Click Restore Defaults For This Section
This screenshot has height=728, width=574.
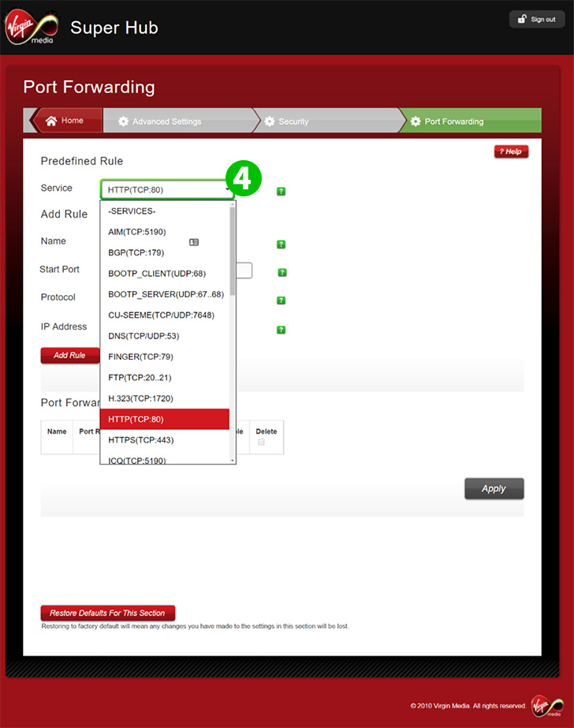[x=108, y=613]
